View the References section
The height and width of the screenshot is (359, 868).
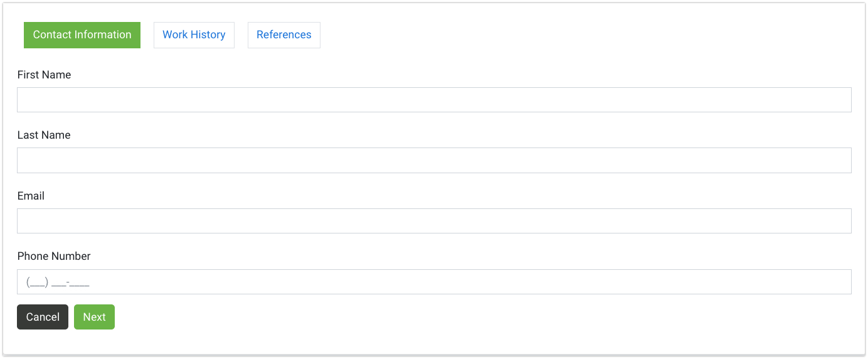[283, 35]
